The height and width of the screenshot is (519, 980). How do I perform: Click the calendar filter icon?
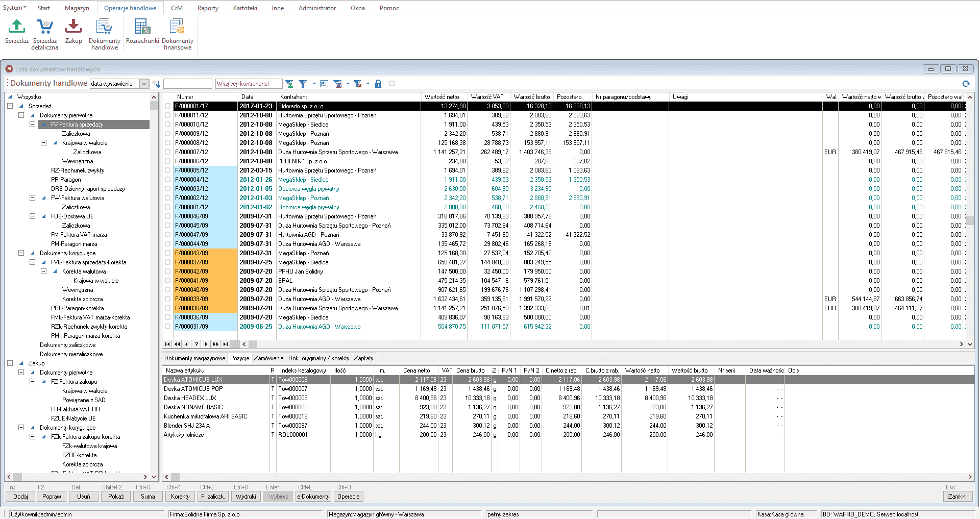point(338,84)
